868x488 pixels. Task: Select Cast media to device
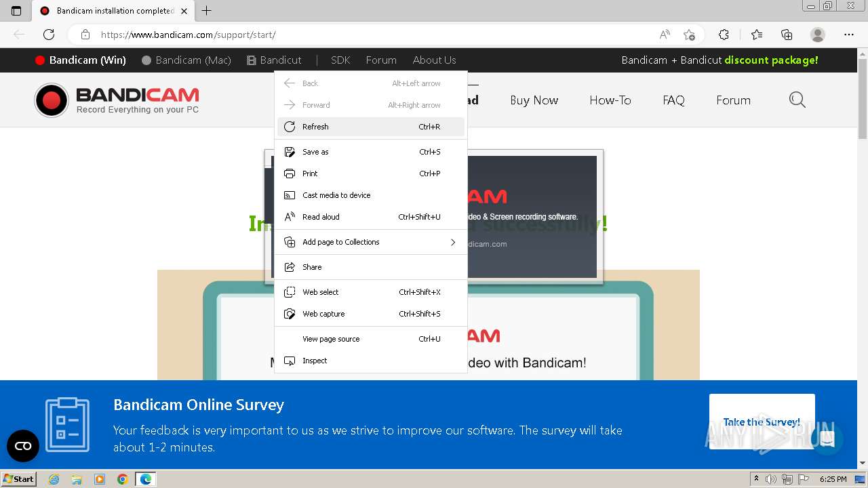tap(371, 195)
